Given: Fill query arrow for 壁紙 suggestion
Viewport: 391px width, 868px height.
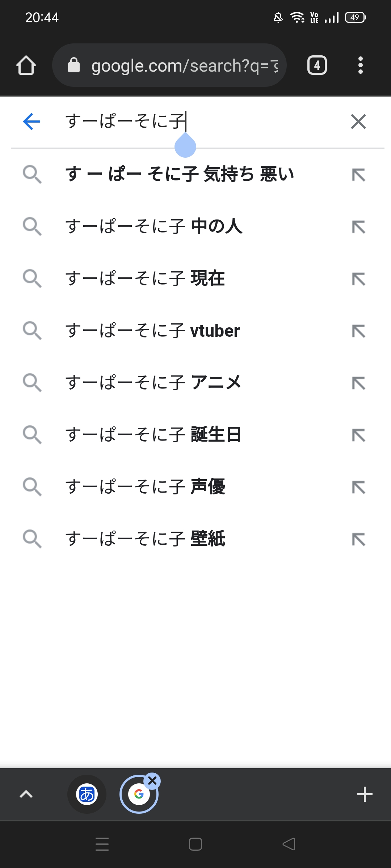Looking at the screenshot, I should (358, 539).
